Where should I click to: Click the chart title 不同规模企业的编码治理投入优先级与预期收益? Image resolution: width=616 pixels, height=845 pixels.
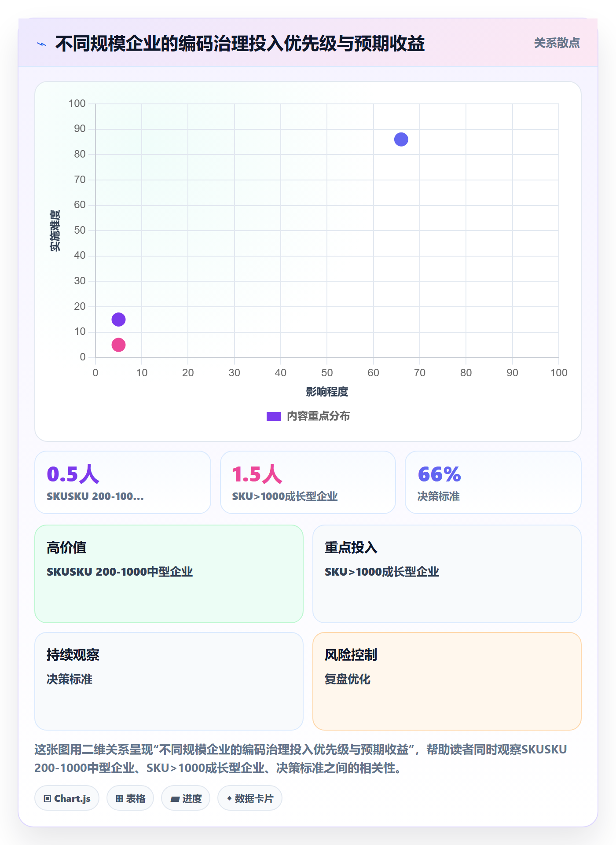(x=240, y=44)
